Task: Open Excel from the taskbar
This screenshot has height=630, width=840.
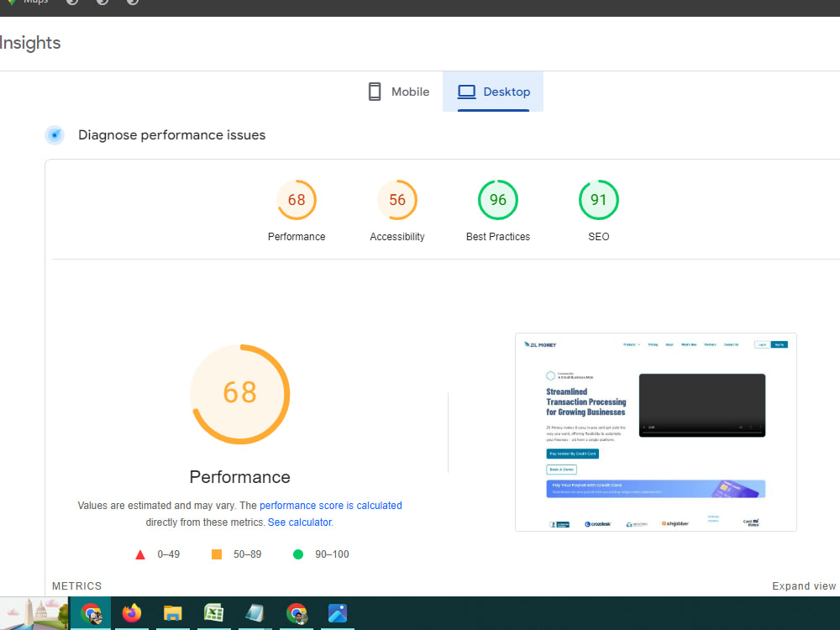Action: [x=213, y=613]
